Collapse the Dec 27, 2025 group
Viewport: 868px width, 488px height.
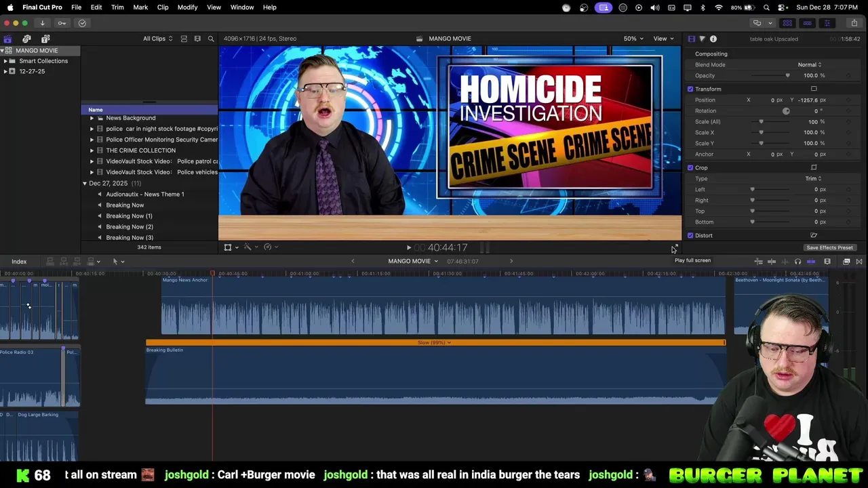(x=85, y=184)
